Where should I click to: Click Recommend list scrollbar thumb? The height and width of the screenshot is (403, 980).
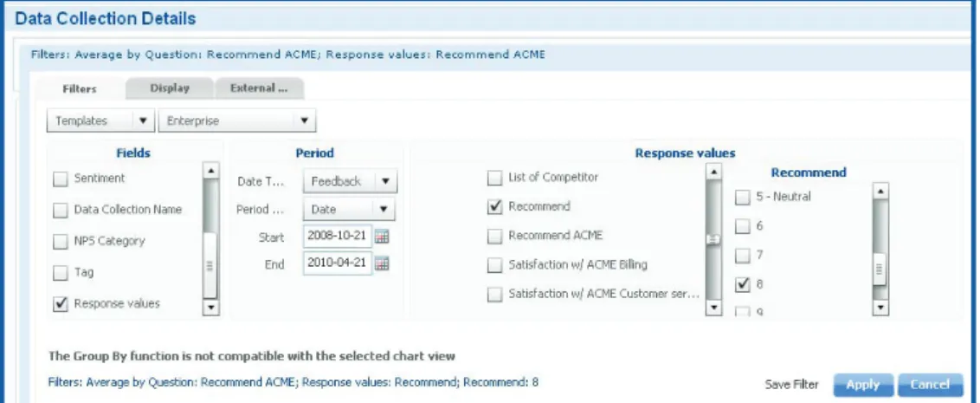tap(880, 269)
